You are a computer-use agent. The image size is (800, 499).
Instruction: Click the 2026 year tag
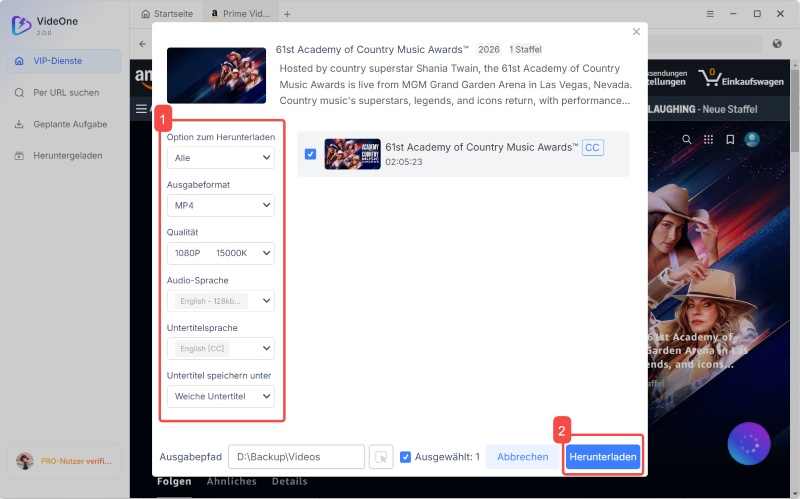(x=488, y=49)
